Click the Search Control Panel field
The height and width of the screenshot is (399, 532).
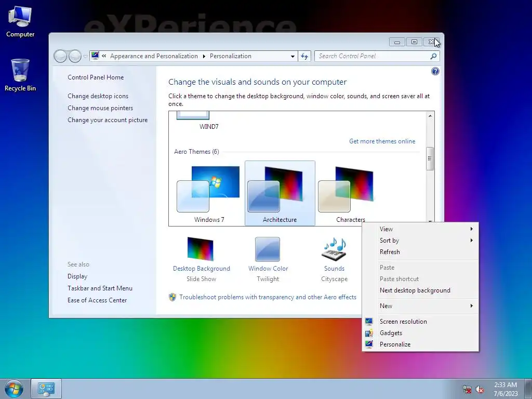(372, 56)
